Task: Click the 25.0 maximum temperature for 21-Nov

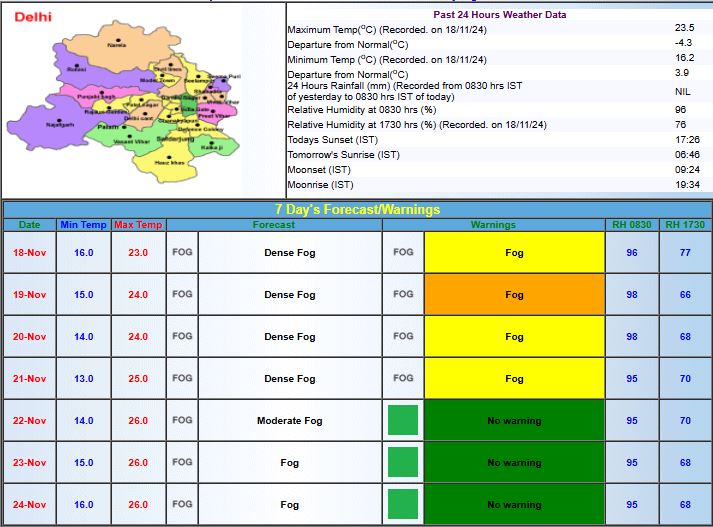Action: click(138, 378)
